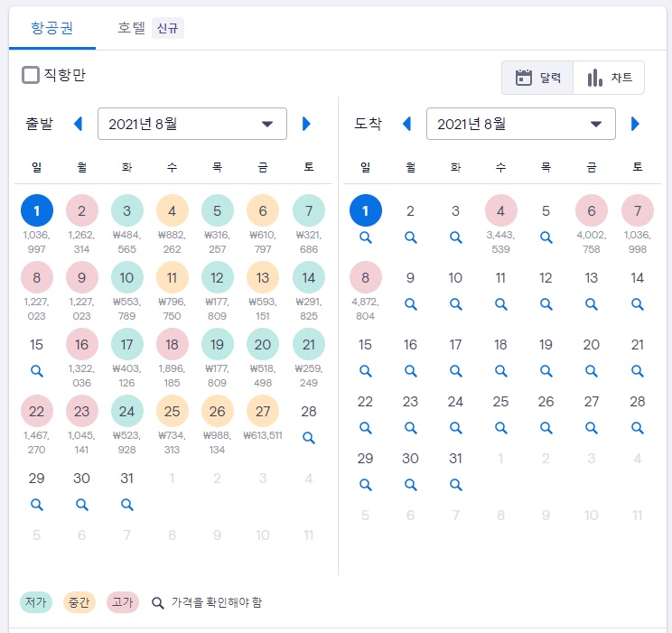Check price search icon under arrival 15

[366, 371]
